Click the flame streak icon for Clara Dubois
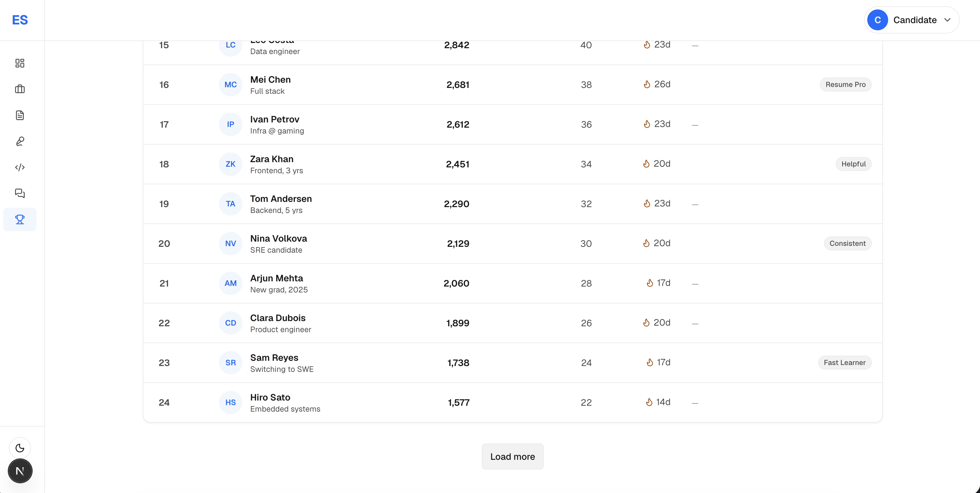The image size is (980, 493). [x=646, y=322]
